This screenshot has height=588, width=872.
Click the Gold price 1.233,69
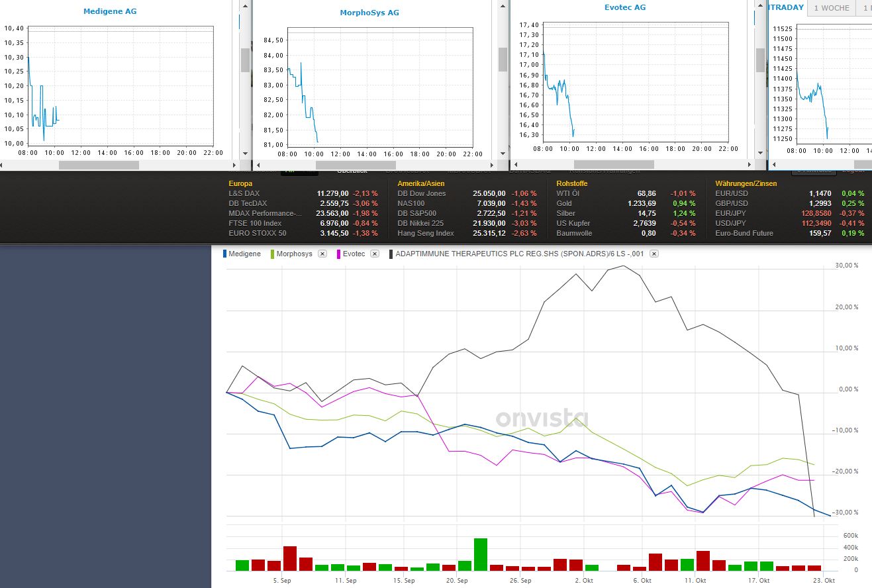click(x=642, y=203)
